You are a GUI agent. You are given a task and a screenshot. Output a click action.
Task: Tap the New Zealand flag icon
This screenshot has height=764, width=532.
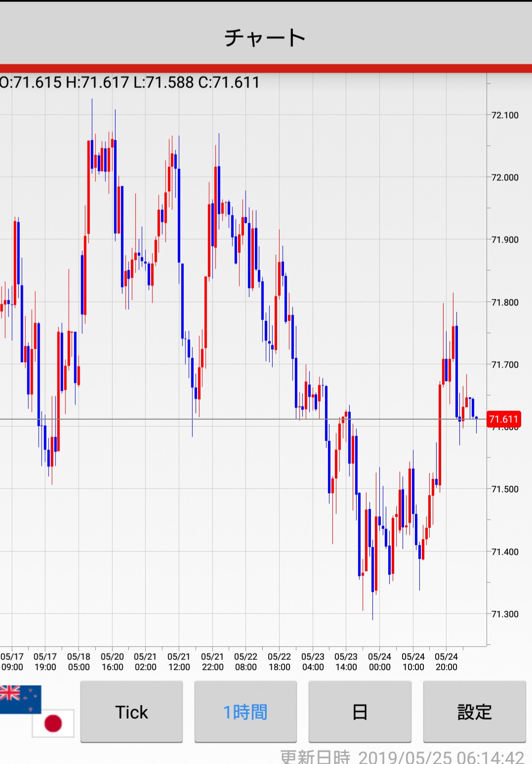point(19,698)
